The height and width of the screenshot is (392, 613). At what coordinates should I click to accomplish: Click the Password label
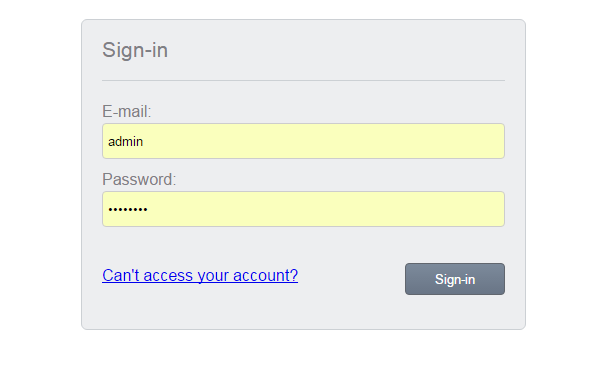(x=139, y=179)
